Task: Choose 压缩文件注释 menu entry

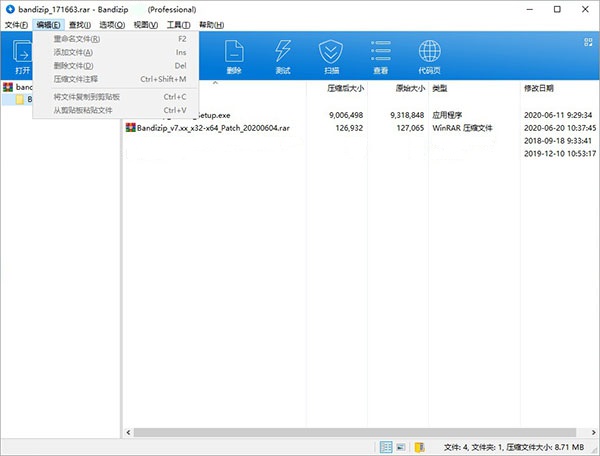Action: (x=116, y=79)
